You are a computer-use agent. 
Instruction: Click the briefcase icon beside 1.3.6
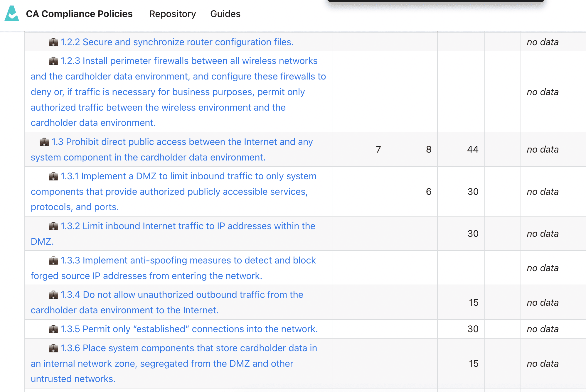tap(53, 348)
